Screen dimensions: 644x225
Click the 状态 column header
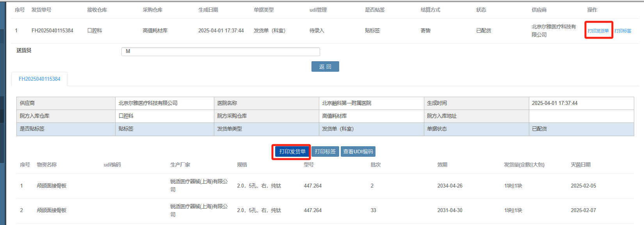coord(481,10)
